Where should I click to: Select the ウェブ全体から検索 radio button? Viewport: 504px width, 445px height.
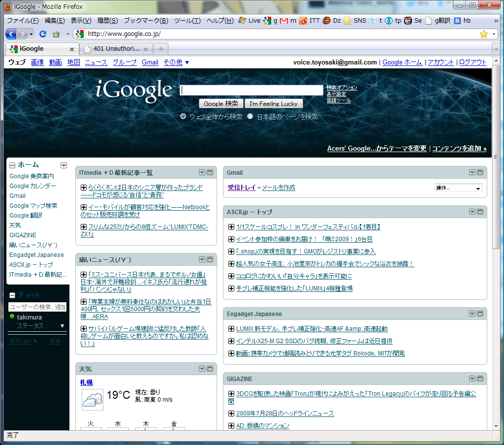pyautogui.click(x=183, y=116)
